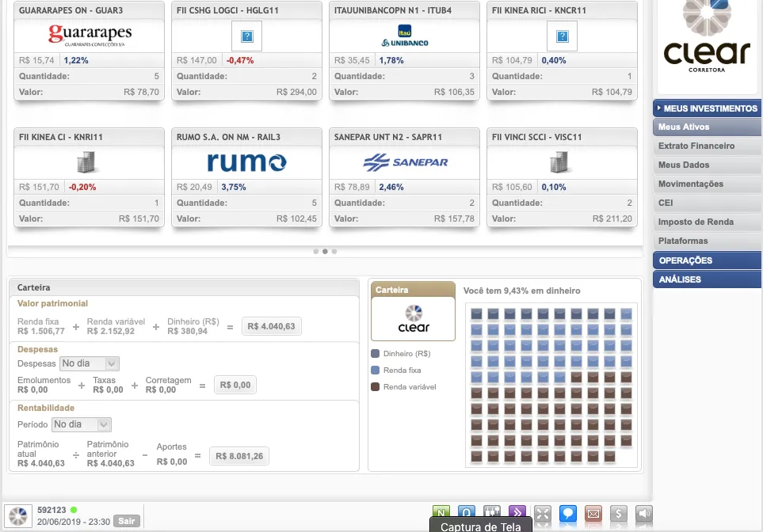Open the Despesas period dropdown
Image resolution: width=763 pixels, height=532 pixels.
(89, 363)
